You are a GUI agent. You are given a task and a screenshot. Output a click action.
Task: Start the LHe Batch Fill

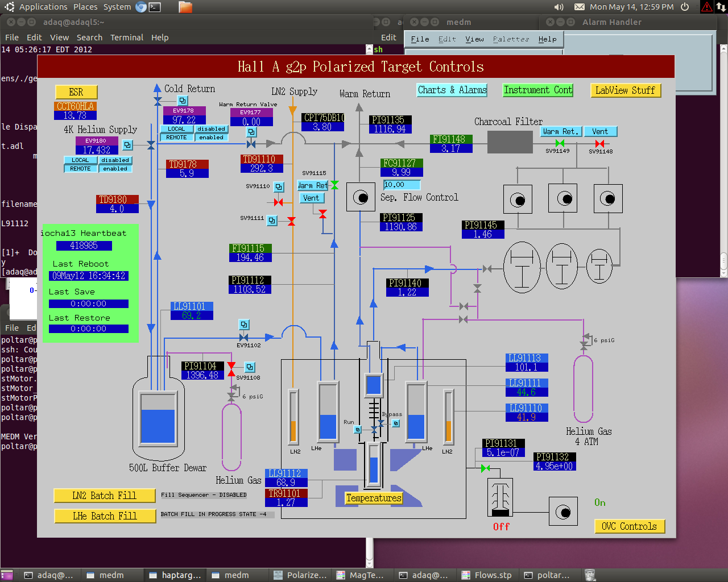point(105,516)
